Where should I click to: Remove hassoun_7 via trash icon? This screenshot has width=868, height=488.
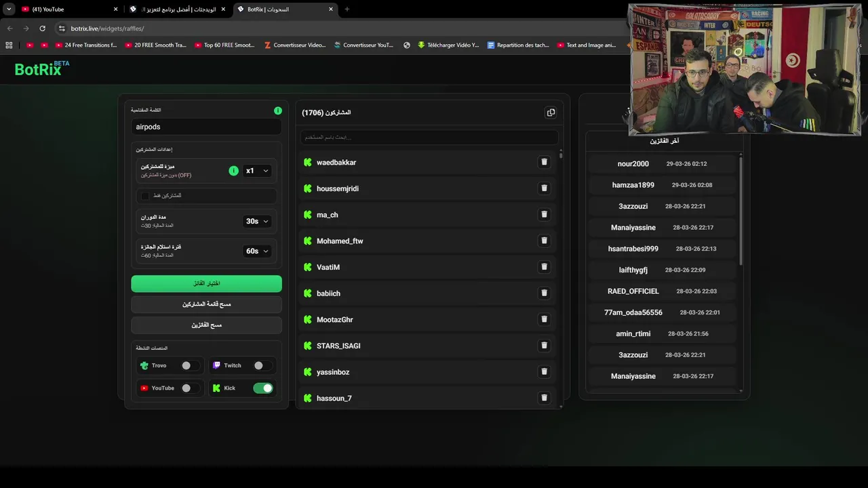(544, 398)
